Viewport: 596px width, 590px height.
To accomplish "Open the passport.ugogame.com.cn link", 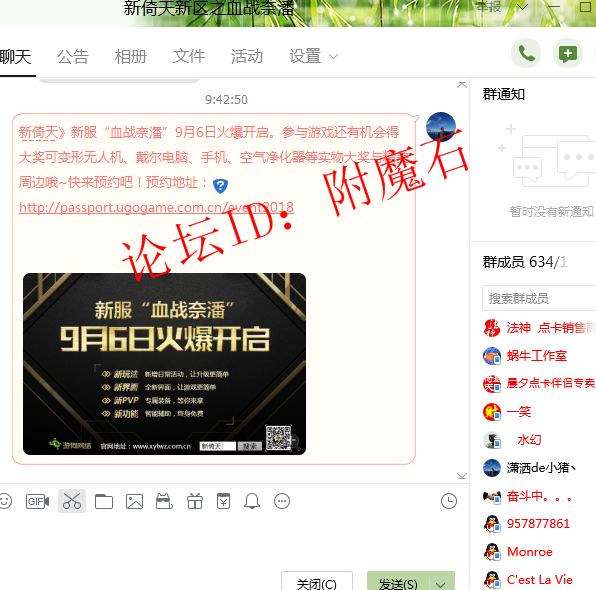I will pyautogui.click(x=156, y=208).
